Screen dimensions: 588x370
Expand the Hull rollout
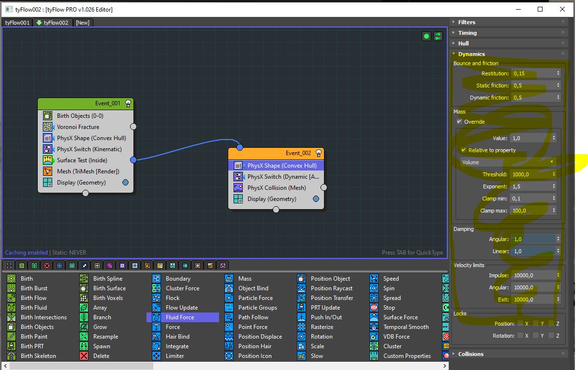508,43
